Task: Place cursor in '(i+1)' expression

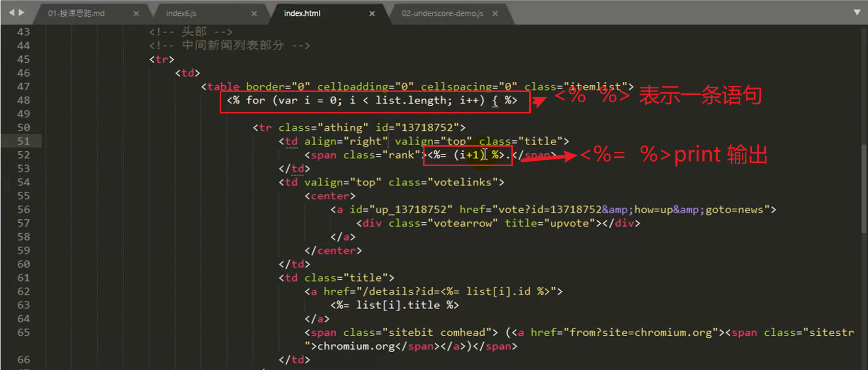Action: [x=470, y=155]
